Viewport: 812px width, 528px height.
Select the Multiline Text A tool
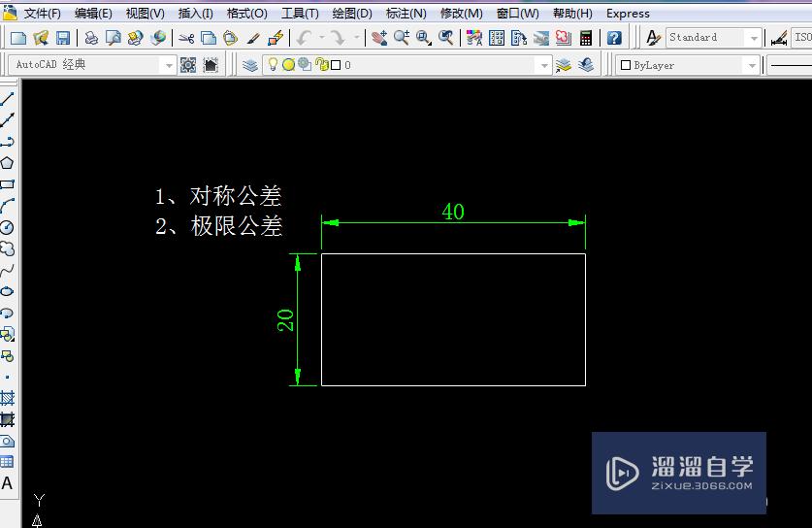click(7, 483)
